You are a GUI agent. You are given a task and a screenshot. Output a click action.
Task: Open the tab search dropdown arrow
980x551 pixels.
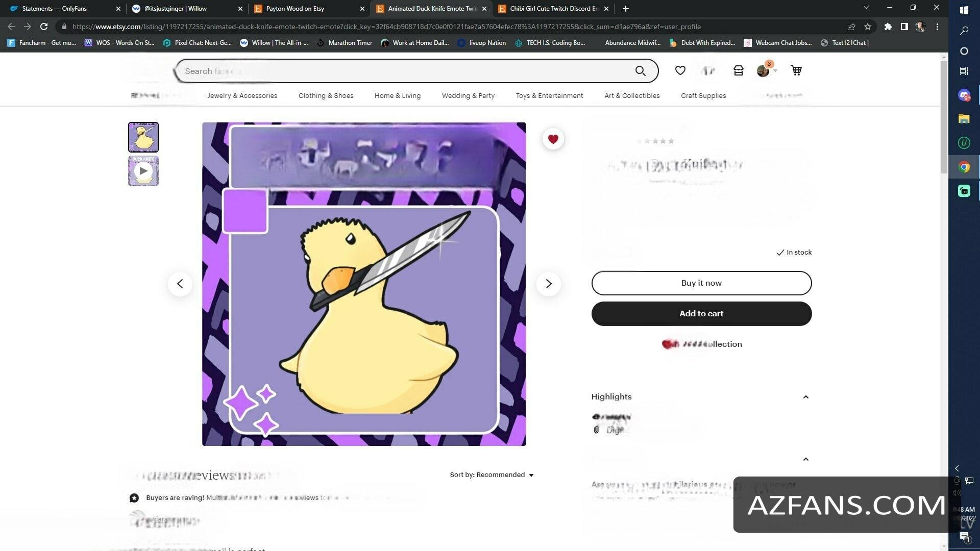tap(866, 7)
